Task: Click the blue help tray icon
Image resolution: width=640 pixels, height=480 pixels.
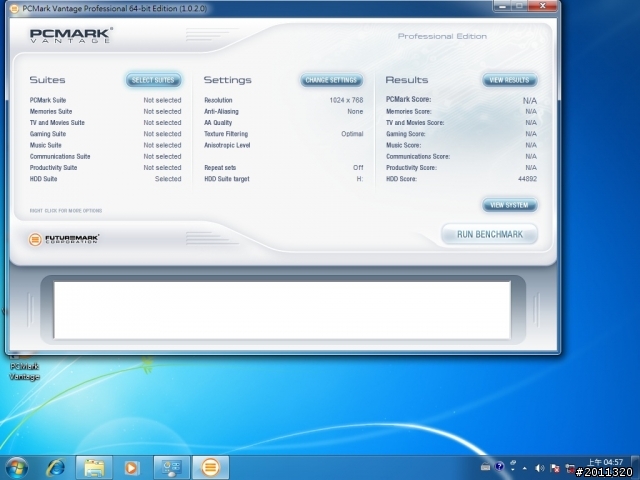Action: pyautogui.click(x=499, y=467)
